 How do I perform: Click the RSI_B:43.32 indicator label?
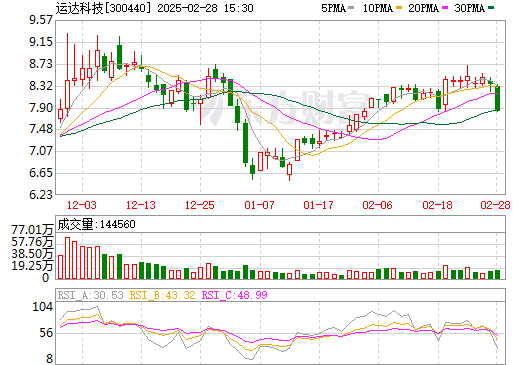(x=162, y=295)
